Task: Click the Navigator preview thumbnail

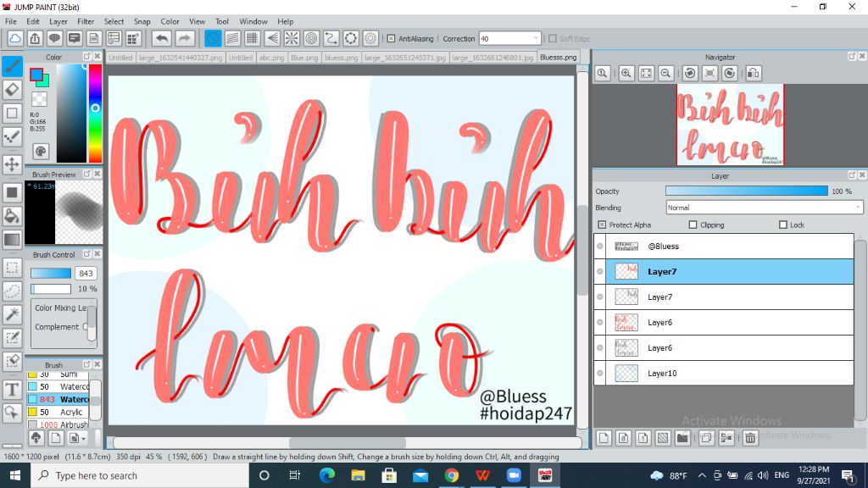Action: coord(730,125)
